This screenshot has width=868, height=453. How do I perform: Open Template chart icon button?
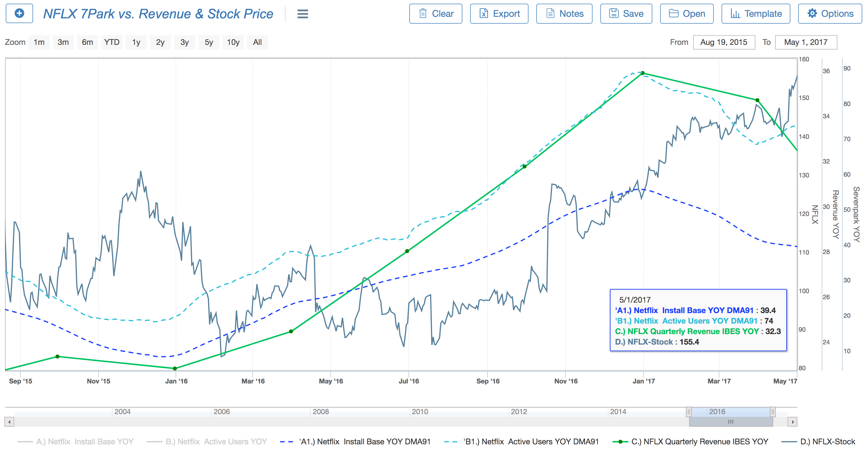[756, 13]
